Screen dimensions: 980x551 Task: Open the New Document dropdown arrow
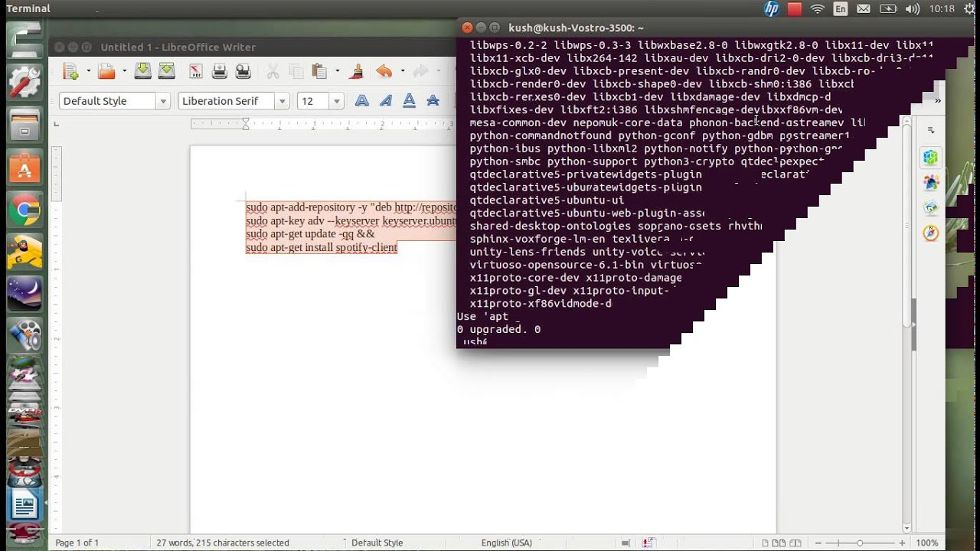pyautogui.click(x=88, y=72)
